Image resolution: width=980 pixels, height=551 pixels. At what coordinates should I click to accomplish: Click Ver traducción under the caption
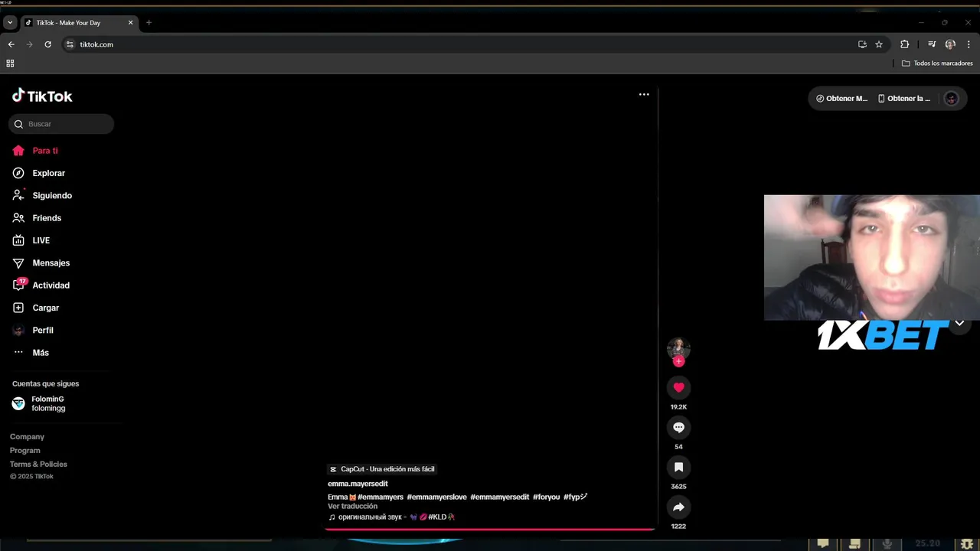coord(352,507)
